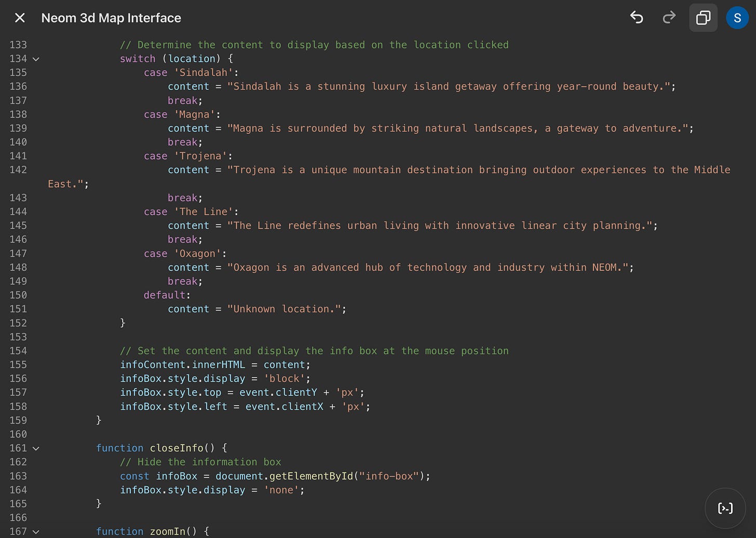Click the break statement on line 149

182,281
